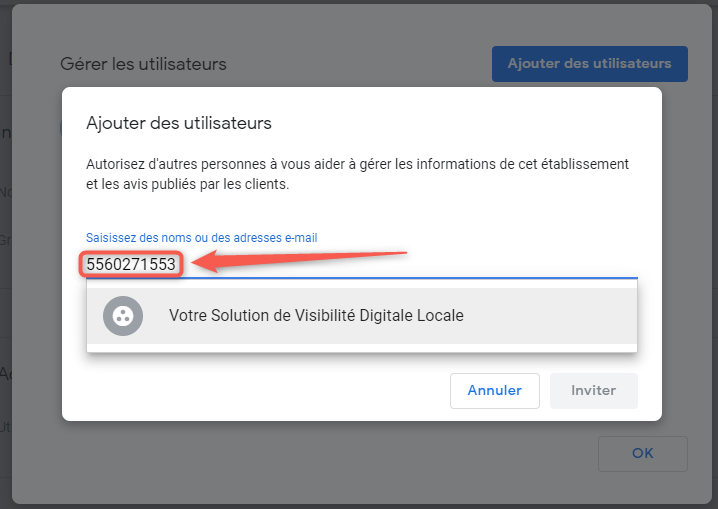The width and height of the screenshot is (718, 509).
Task: Select the "Votre Solution de Visibilité Digitale Locale" suggestion
Action: pyautogui.click(x=316, y=316)
